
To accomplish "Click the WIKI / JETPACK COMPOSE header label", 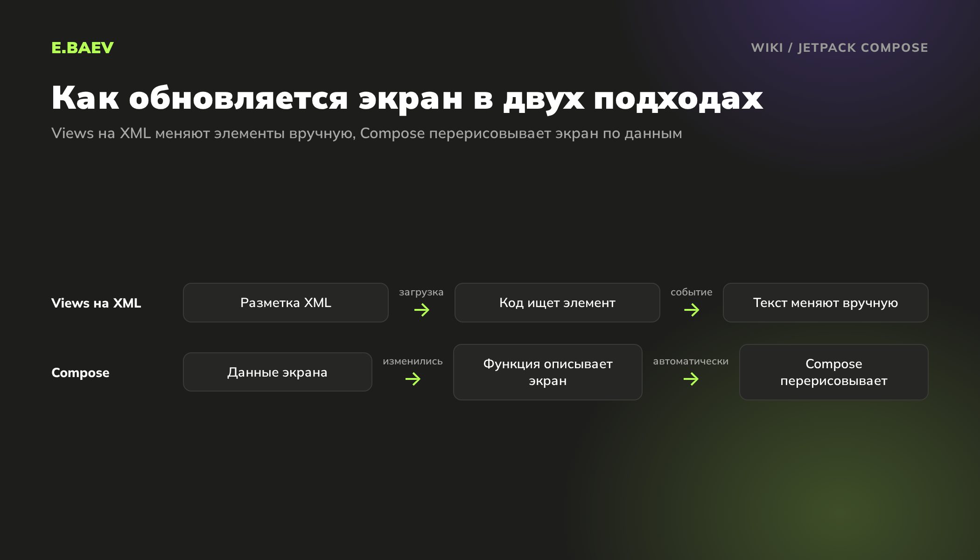I will point(840,48).
